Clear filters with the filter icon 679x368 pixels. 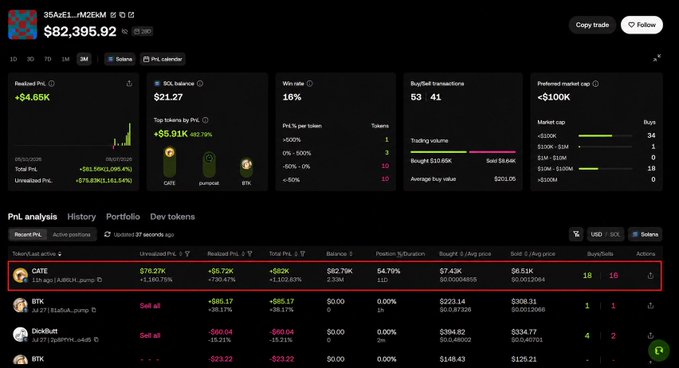point(576,234)
